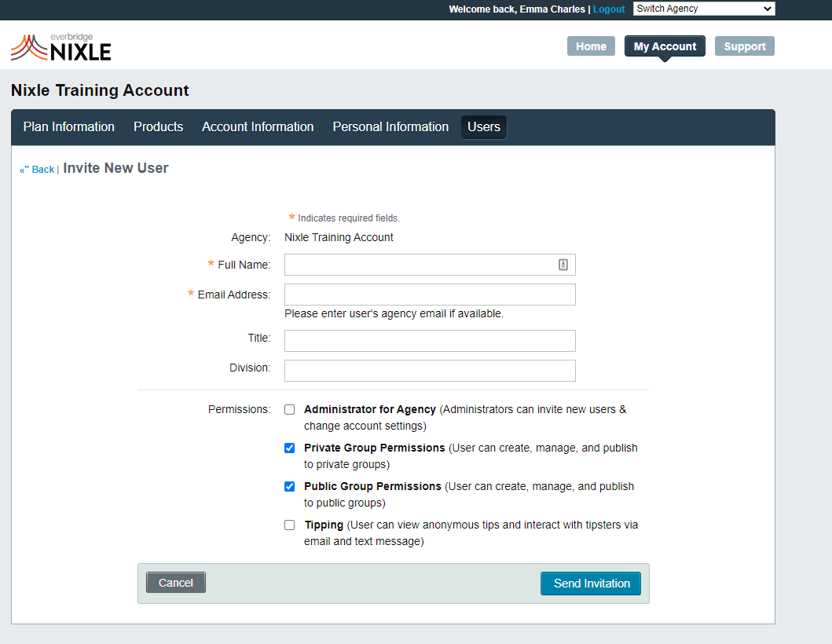The image size is (832, 644).
Task: Enable the Administrator for Agency checkbox
Action: (x=289, y=409)
